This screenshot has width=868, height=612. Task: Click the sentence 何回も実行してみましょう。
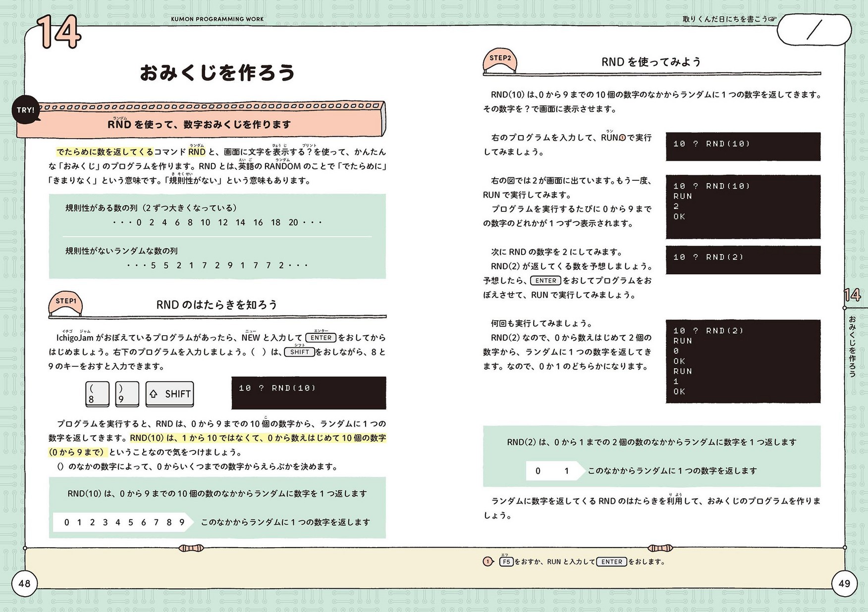pos(542,323)
